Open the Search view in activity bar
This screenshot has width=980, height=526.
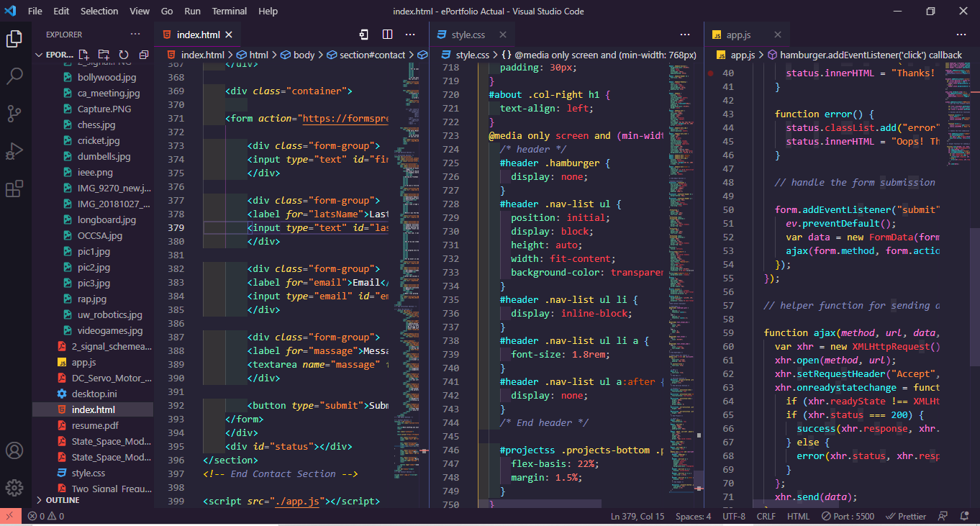[x=14, y=76]
